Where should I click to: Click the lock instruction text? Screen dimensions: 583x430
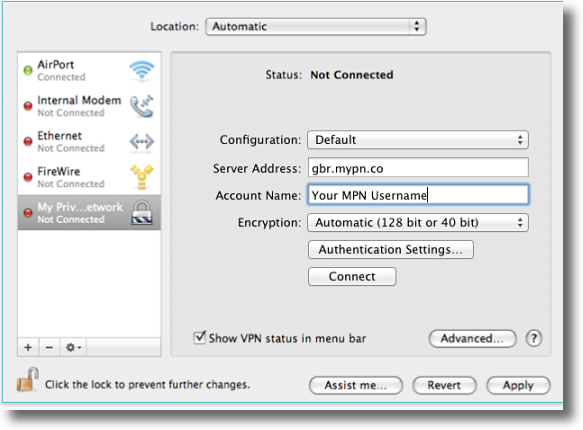147,384
